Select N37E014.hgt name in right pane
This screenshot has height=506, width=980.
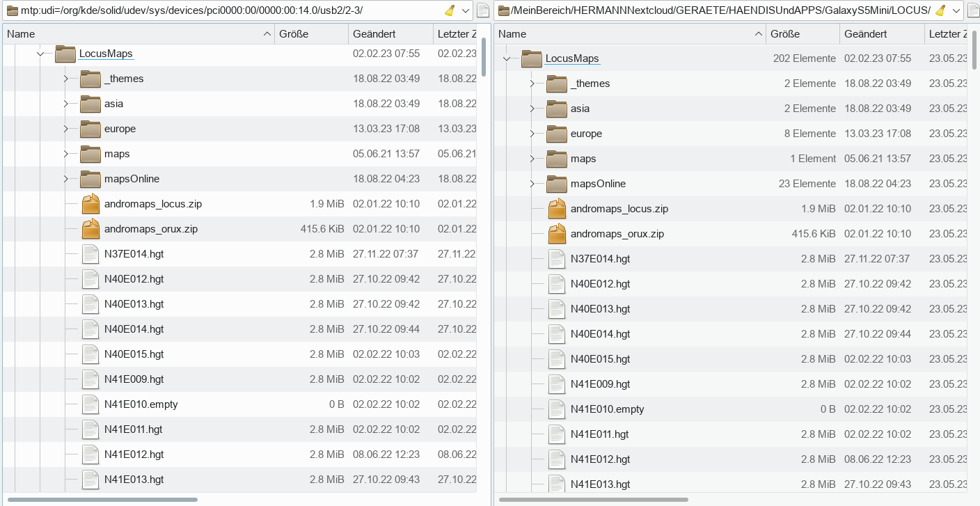coord(601,259)
